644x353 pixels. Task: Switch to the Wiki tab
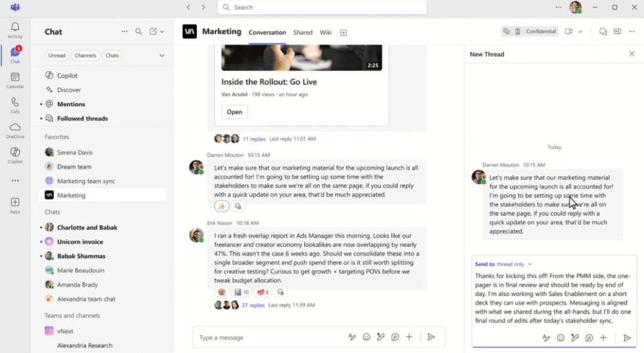[x=325, y=32]
